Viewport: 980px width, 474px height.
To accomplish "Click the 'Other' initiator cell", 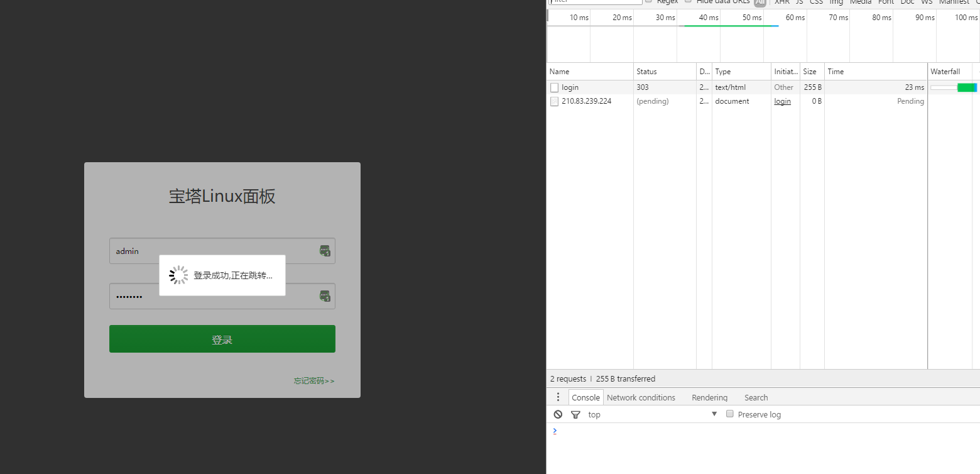I will point(783,87).
